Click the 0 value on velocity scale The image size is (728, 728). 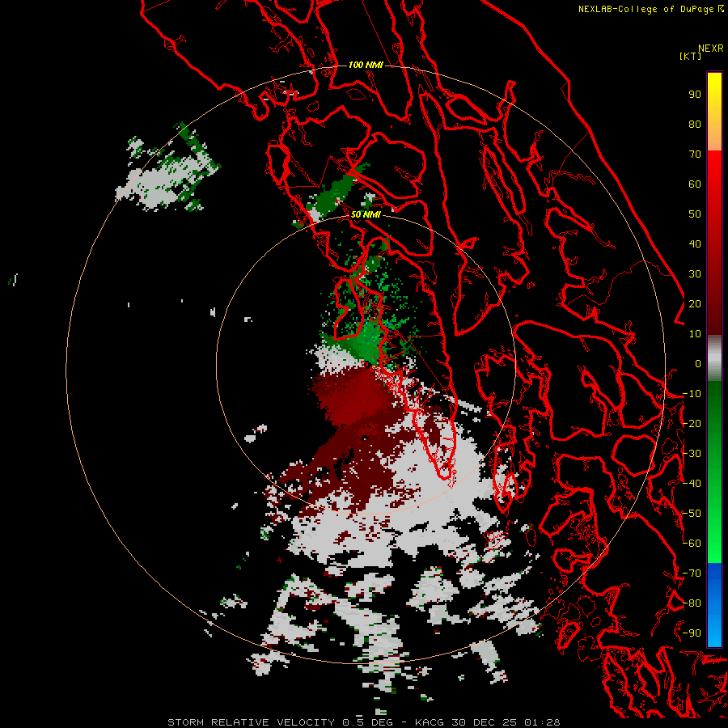[698, 364]
